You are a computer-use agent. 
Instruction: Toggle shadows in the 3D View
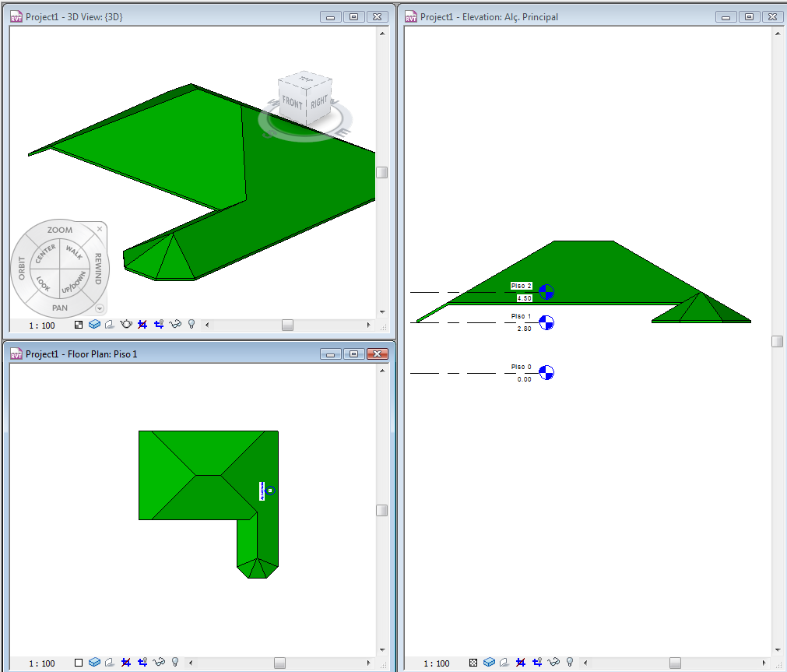click(x=110, y=325)
